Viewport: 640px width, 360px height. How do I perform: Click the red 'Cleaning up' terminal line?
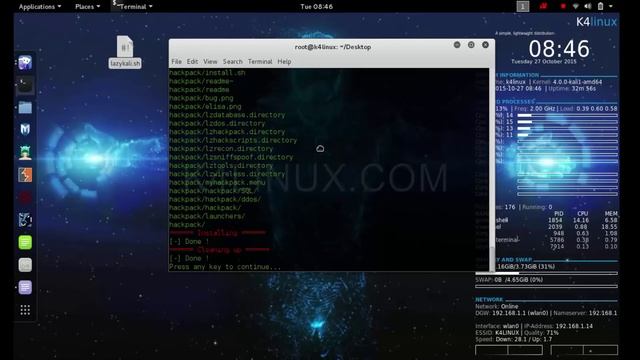tap(219, 250)
